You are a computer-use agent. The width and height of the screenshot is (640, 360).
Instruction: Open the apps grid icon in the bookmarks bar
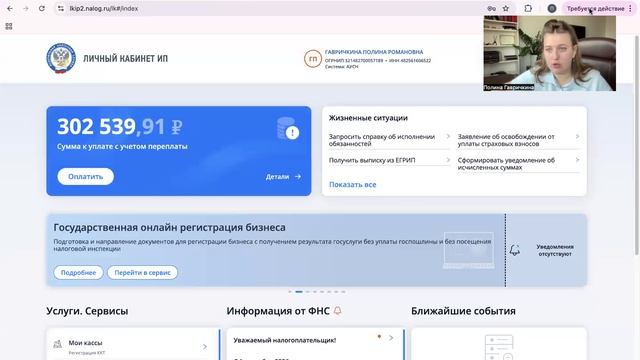pyautogui.click(x=9, y=26)
